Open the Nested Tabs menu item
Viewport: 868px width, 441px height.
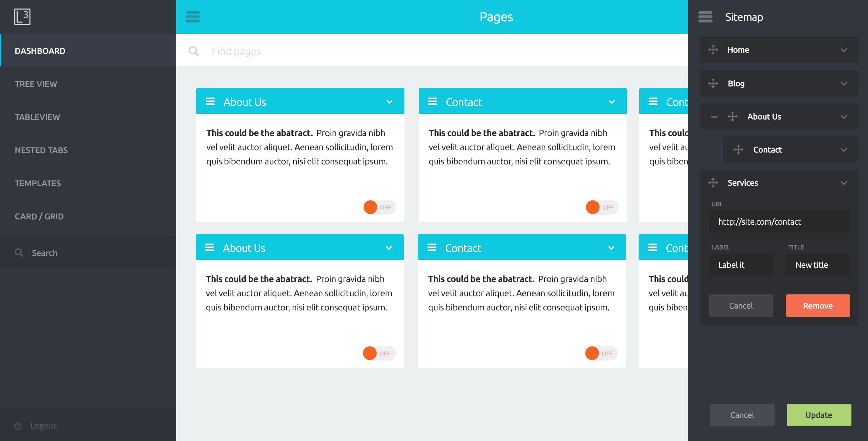tap(88, 150)
